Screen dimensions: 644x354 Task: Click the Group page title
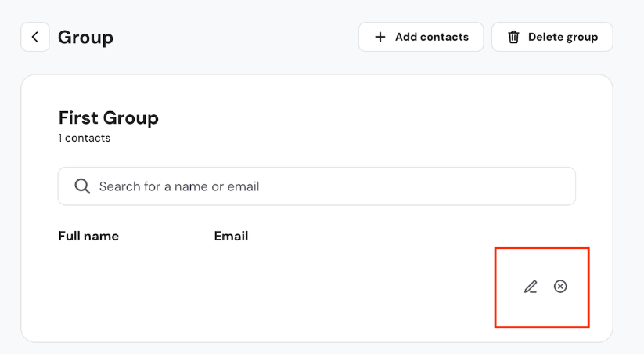point(85,37)
